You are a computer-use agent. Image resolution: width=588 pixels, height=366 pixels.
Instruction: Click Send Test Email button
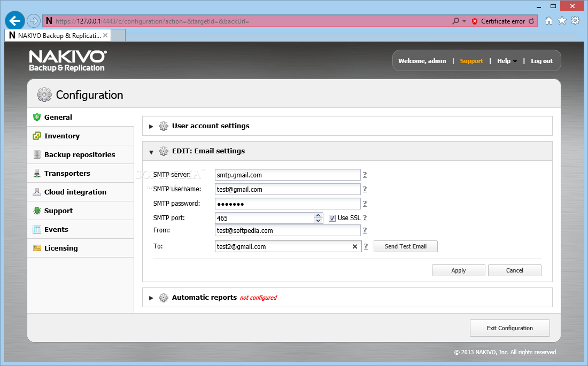(405, 246)
